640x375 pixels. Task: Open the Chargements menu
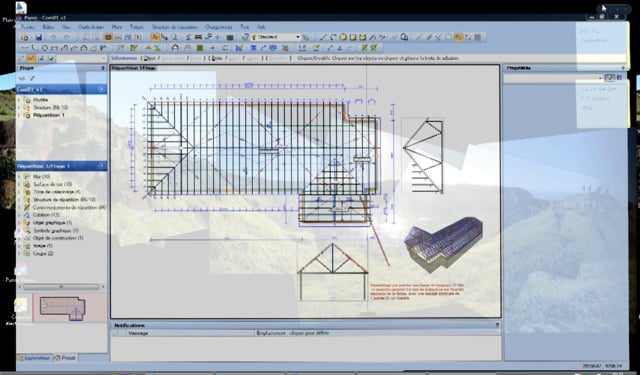[219, 27]
